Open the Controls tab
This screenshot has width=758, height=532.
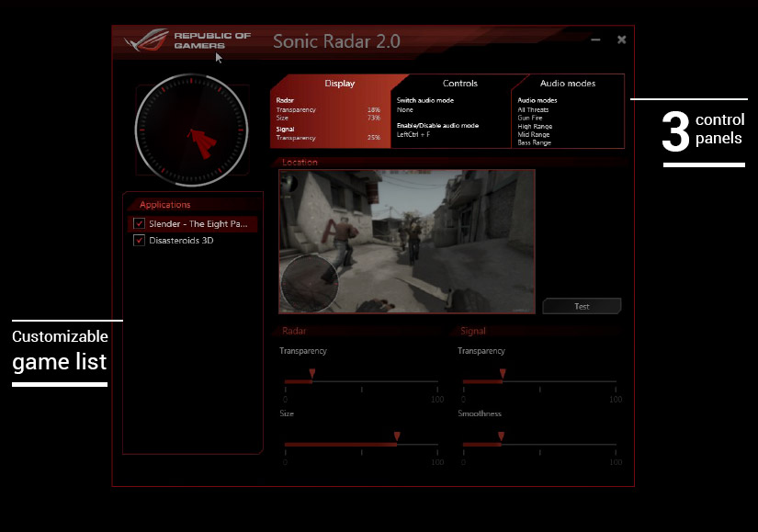[459, 84]
